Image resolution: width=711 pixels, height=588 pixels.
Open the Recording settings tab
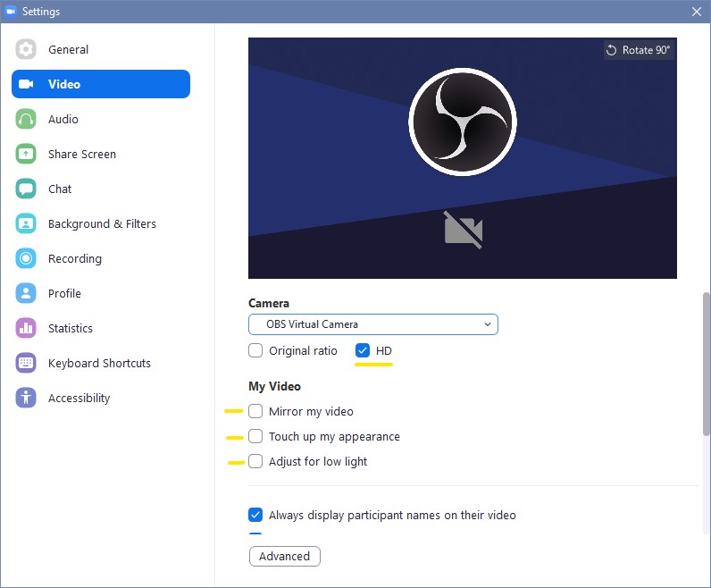(101, 258)
